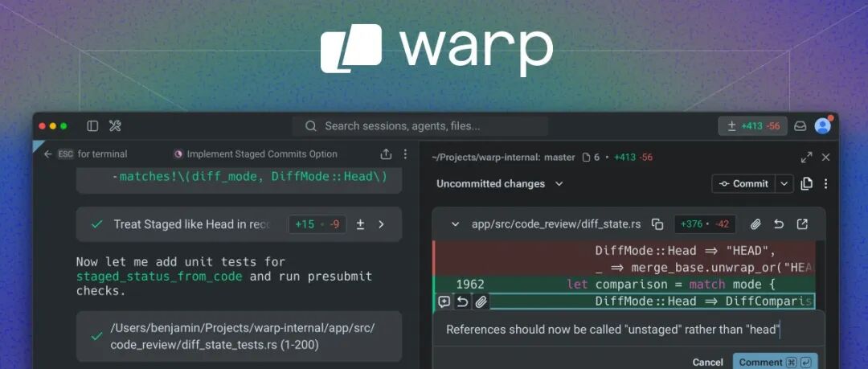This screenshot has height=369, width=868.
Task: Open conversation more options menu
Action: click(x=405, y=154)
